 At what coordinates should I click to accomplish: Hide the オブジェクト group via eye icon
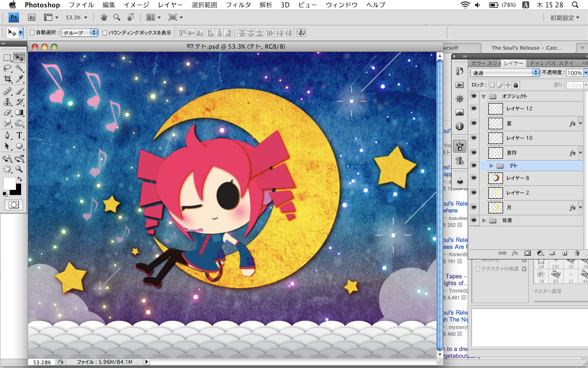click(474, 96)
